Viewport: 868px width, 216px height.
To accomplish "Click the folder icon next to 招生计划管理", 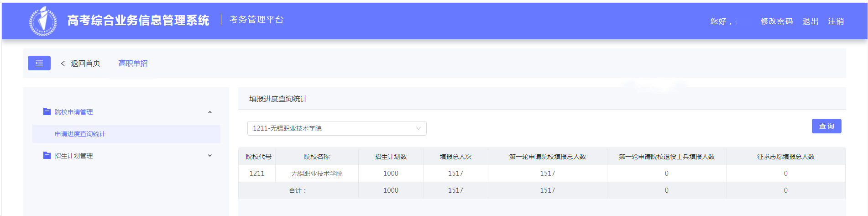I will tap(47, 155).
